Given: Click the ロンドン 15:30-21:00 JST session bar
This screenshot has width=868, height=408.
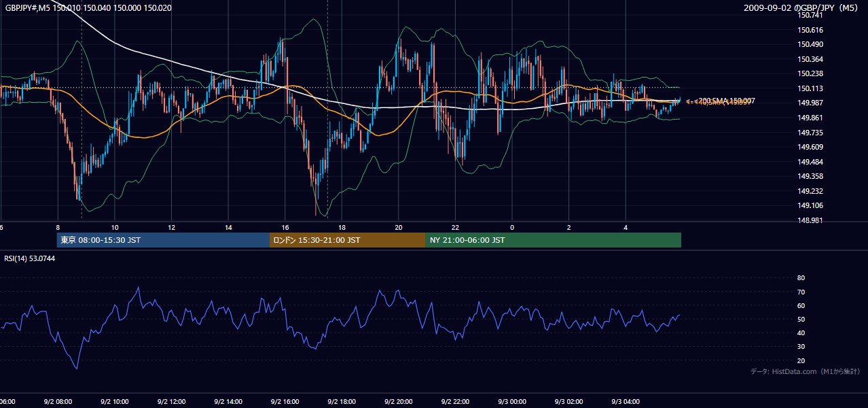Looking at the screenshot, I should point(348,240).
